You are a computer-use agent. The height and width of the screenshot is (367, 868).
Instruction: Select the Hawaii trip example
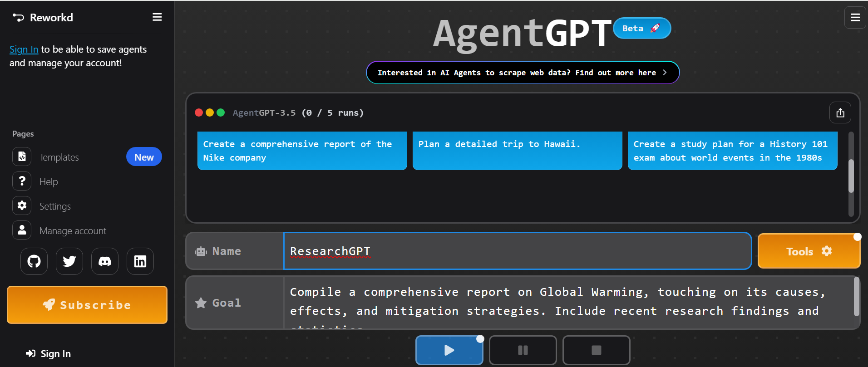(x=518, y=151)
